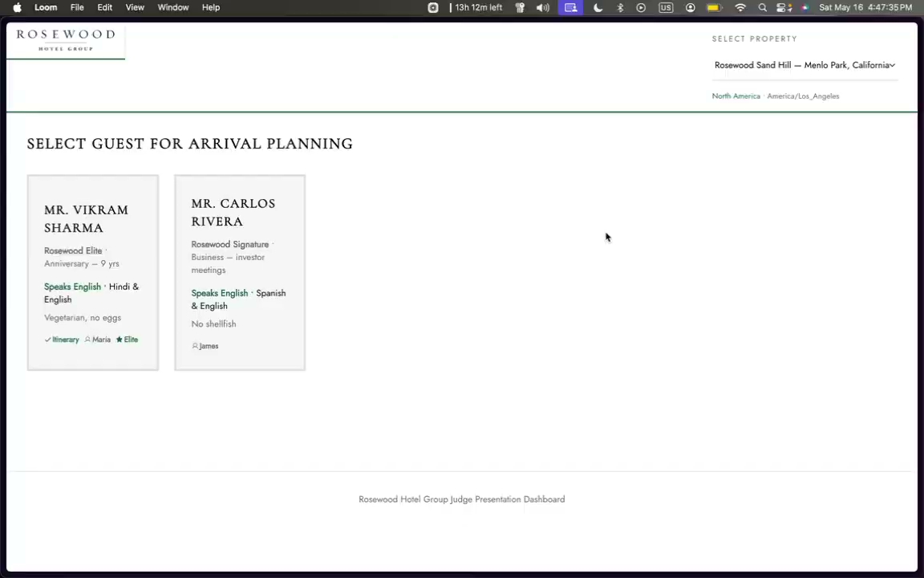Open the Loom app menu
Viewport: 924px width, 578px height.
46,8
